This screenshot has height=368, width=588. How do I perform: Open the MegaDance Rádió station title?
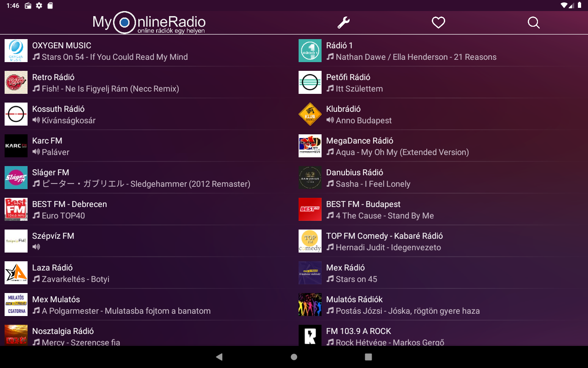(360, 141)
